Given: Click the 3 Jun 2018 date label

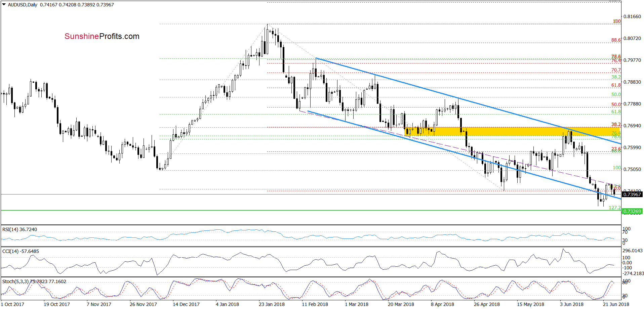Looking at the screenshot, I should [572, 304].
